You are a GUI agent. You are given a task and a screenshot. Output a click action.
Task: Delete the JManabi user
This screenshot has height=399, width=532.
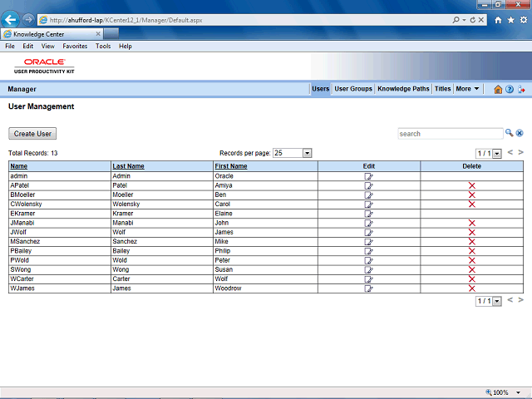[471, 223]
